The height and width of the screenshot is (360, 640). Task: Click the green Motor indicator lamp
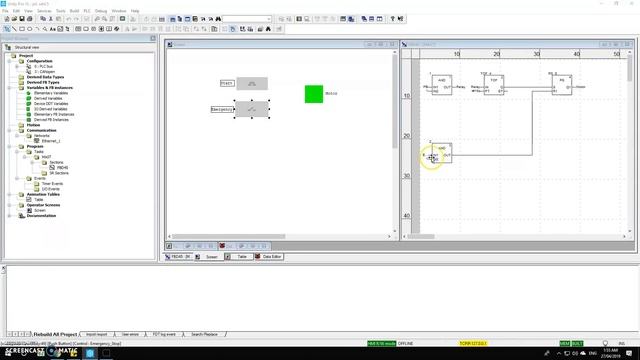(x=314, y=94)
